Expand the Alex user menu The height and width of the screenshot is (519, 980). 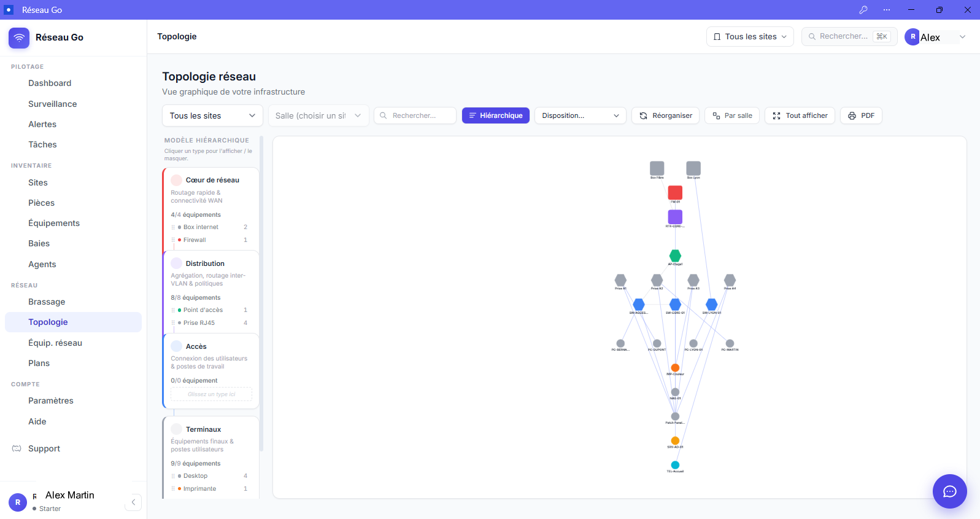pos(935,37)
